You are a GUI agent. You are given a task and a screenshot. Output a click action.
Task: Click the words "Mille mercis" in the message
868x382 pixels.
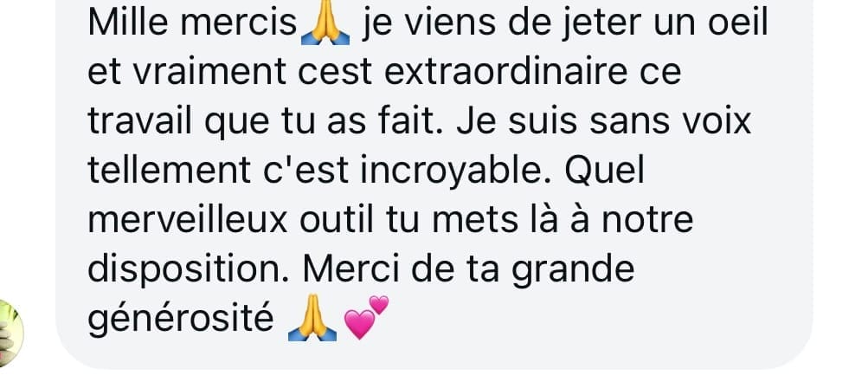tap(193, 23)
